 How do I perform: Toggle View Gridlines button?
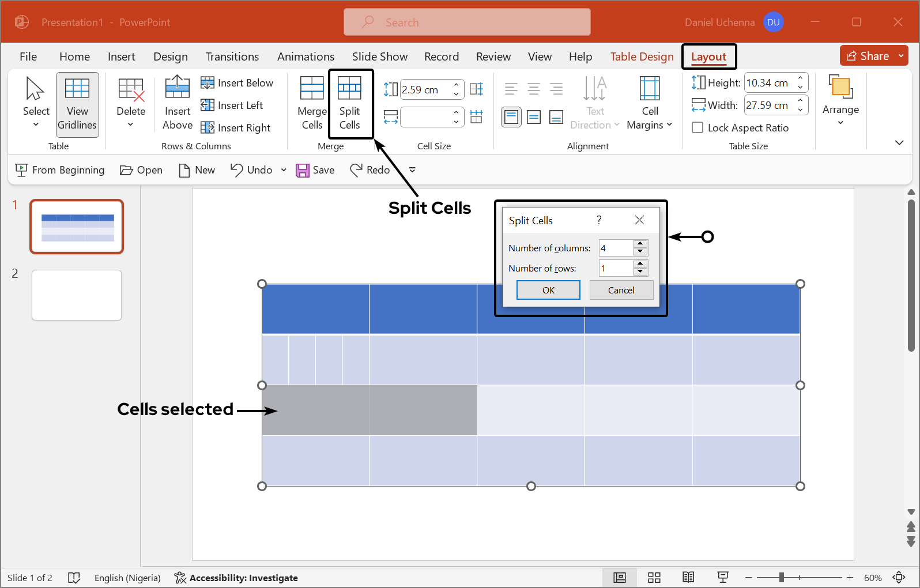tap(77, 104)
